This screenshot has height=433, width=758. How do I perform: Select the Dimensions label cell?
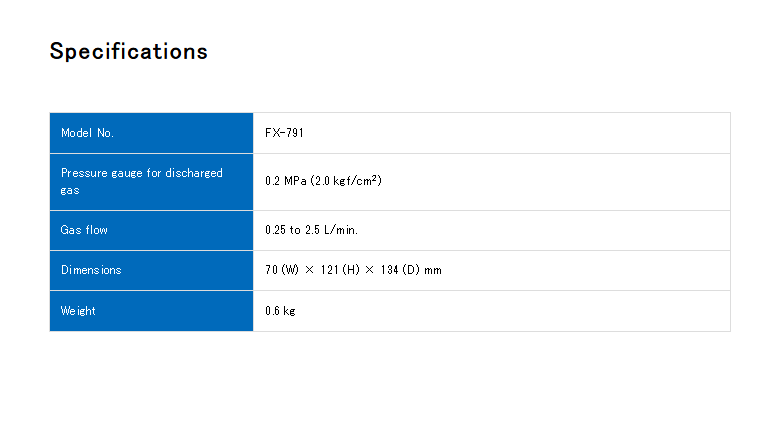[151, 271]
